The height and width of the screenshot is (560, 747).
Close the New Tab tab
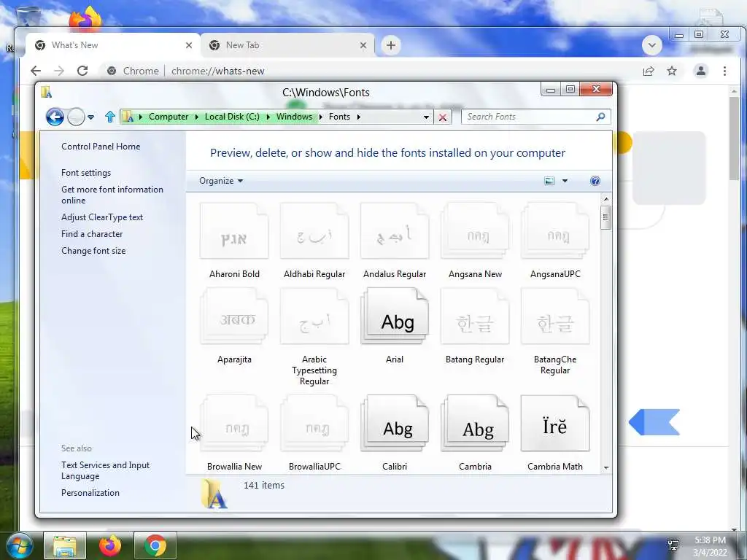[x=363, y=45]
